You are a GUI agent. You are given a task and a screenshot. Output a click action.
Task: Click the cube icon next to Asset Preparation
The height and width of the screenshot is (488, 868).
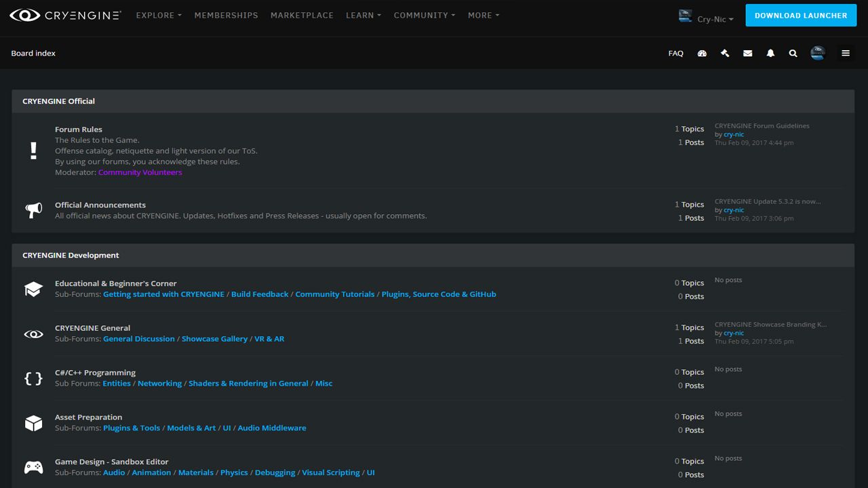pos(33,422)
